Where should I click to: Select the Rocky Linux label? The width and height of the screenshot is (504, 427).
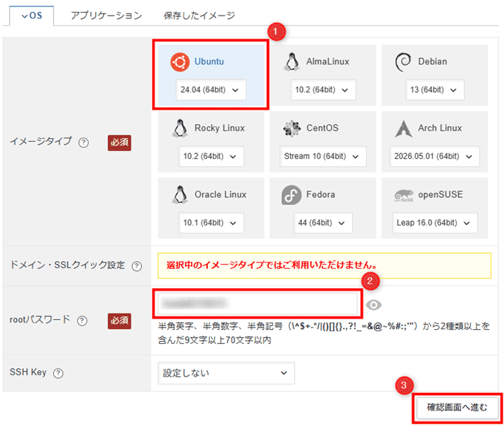coord(219,128)
